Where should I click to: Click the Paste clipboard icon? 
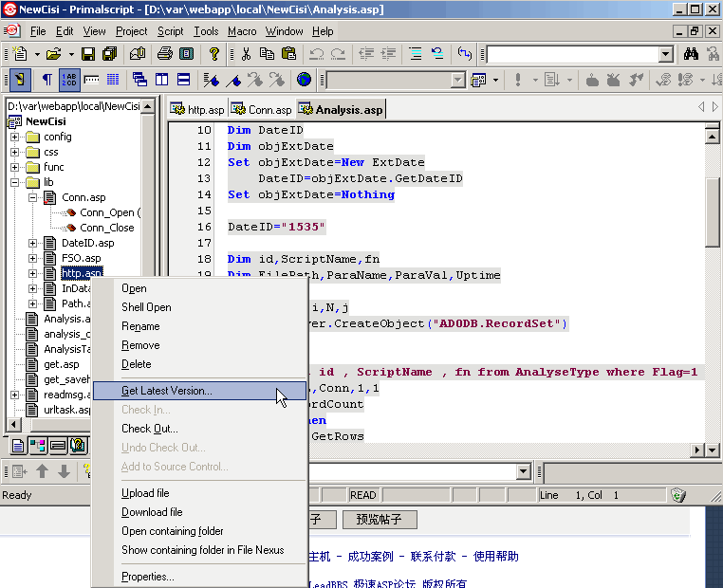pyautogui.click(x=289, y=54)
